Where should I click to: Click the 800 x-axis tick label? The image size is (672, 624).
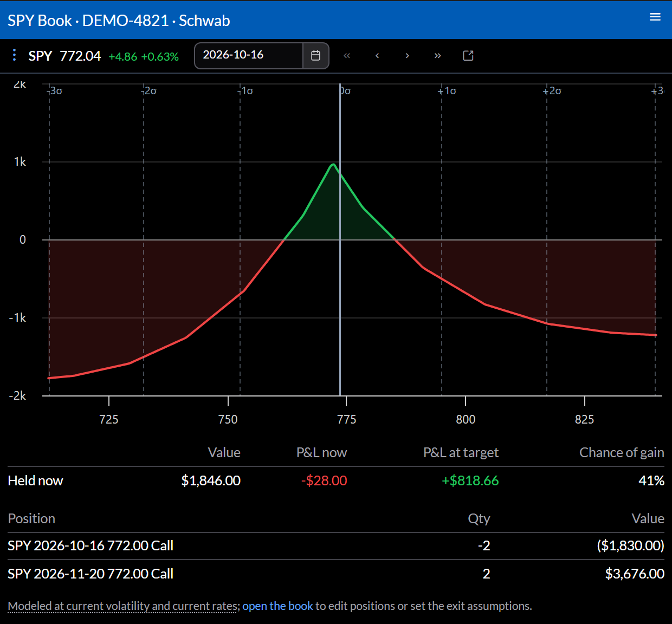coord(466,420)
